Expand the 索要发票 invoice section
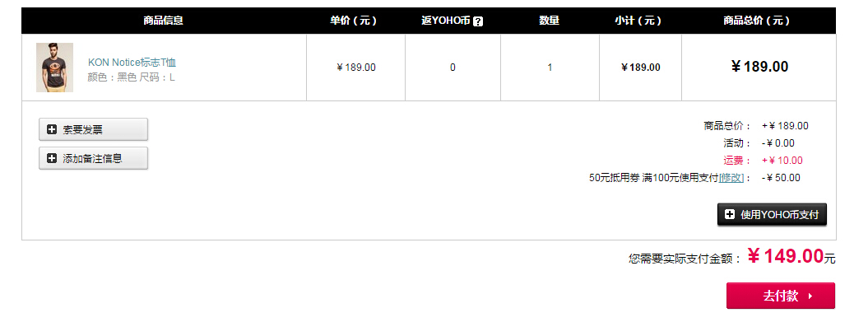 click(94, 129)
